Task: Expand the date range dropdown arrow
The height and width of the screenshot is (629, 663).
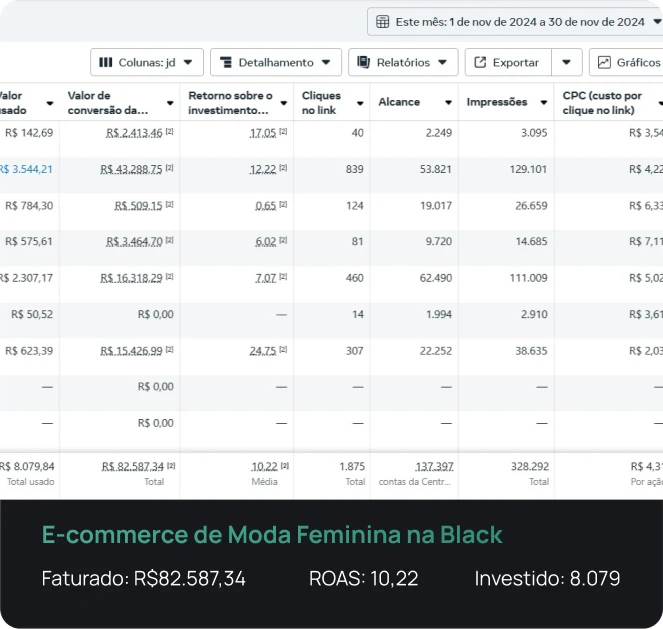Action: point(654,21)
